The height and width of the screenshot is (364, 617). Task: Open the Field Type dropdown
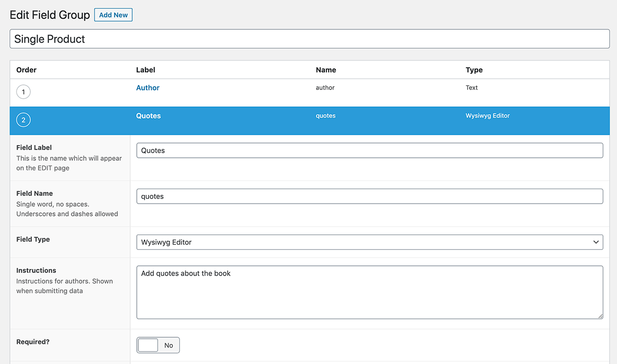[x=369, y=242]
